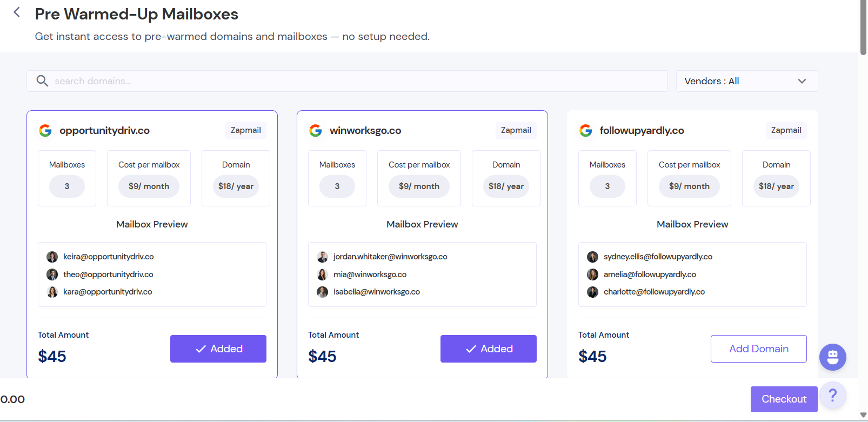868x422 pixels.
Task: Open the help question mark icon
Action: (832, 396)
